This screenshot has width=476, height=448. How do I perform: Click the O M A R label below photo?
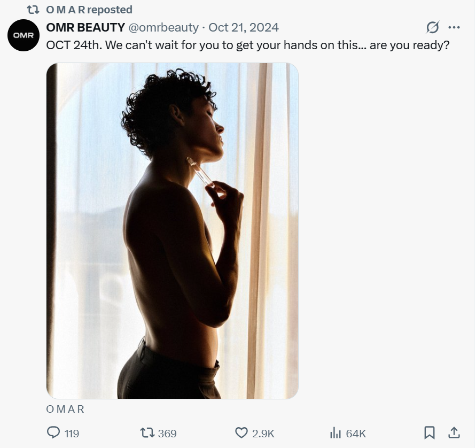(x=65, y=410)
